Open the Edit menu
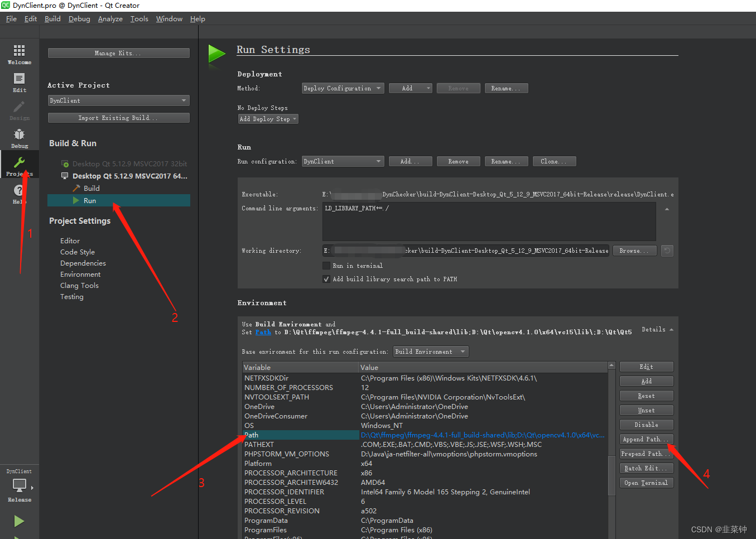 coord(31,18)
